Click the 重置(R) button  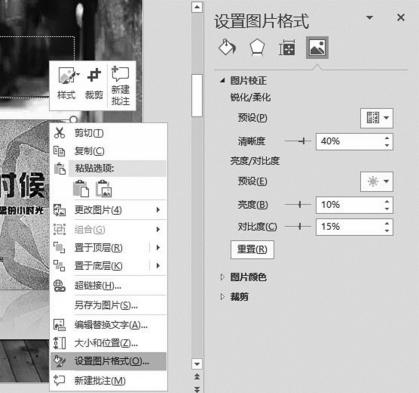pyautogui.click(x=252, y=249)
